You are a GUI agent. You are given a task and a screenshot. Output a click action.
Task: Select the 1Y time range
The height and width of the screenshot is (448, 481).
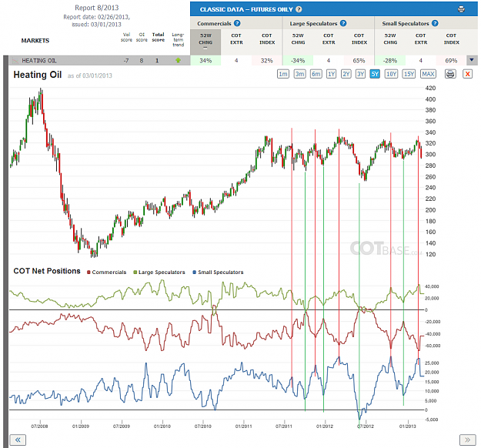pyautogui.click(x=331, y=74)
